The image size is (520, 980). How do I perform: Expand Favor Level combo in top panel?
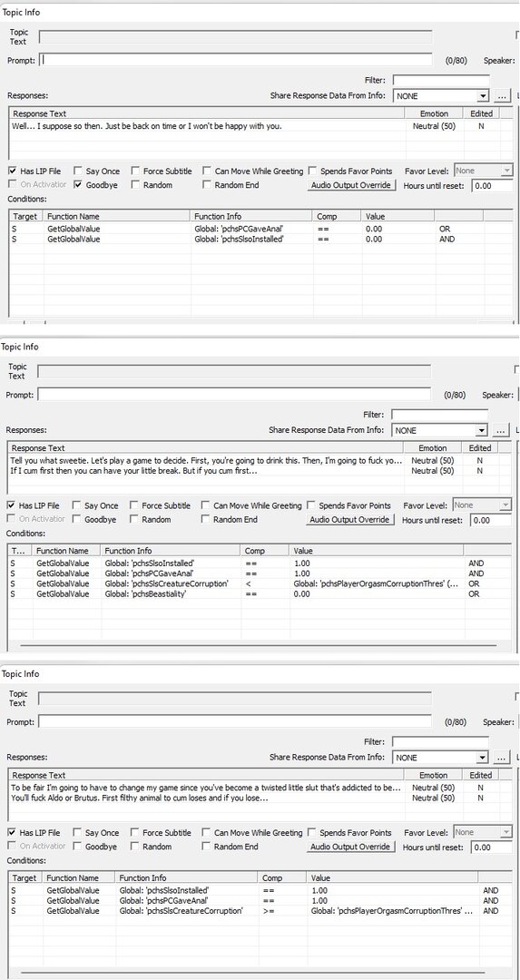click(506, 171)
